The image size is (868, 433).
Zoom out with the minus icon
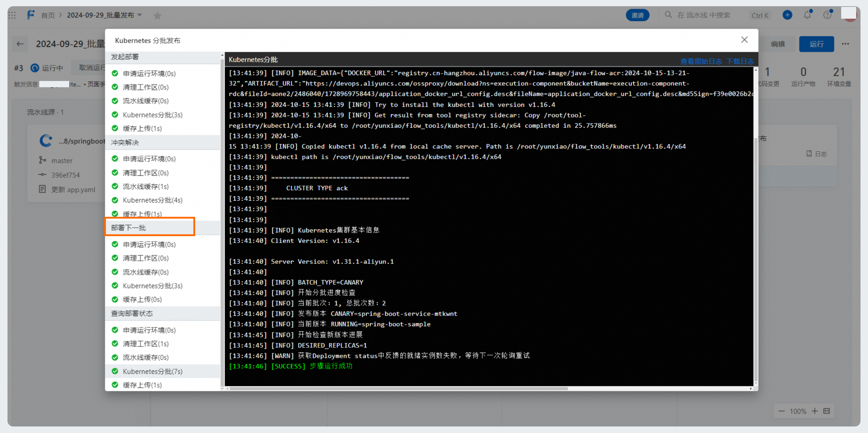pos(781,411)
